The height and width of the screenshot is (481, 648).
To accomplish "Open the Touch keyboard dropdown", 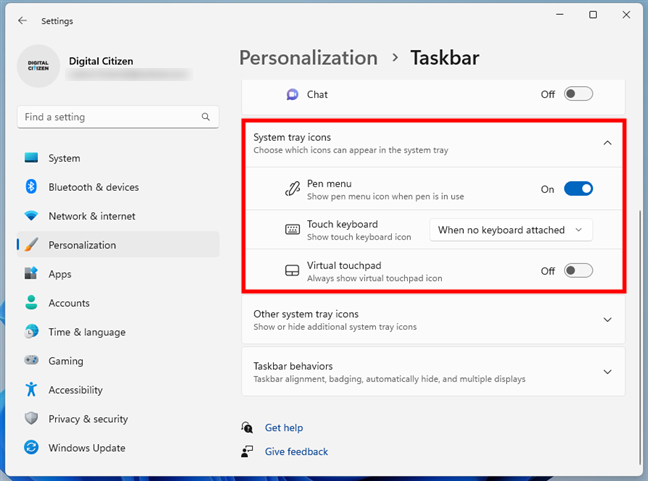I will tap(510, 230).
